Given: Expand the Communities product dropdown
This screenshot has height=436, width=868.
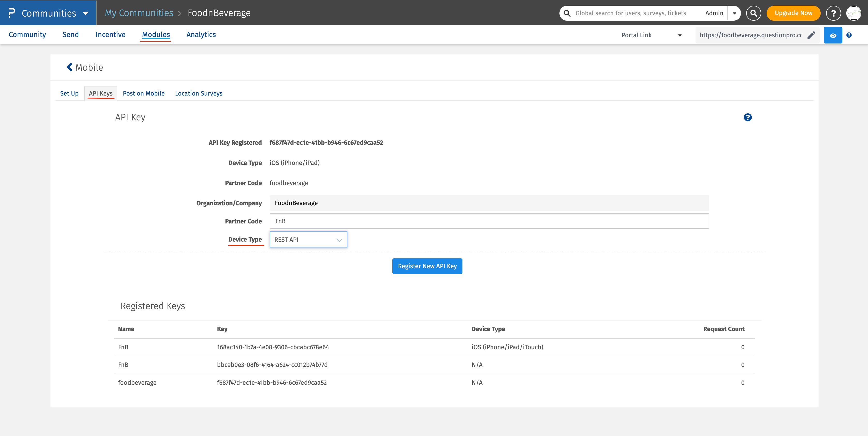Looking at the screenshot, I should tap(86, 13).
